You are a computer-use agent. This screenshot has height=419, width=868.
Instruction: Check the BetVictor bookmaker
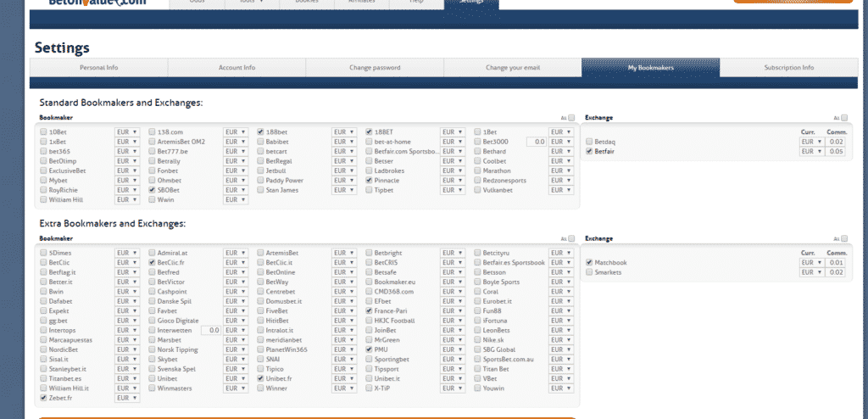click(152, 282)
